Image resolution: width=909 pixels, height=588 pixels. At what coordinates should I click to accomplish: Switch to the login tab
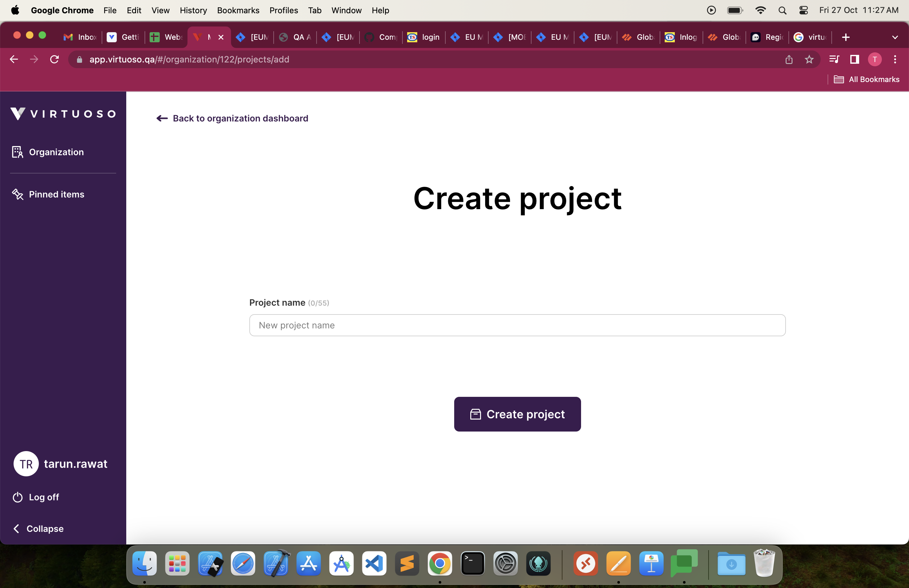click(x=423, y=37)
